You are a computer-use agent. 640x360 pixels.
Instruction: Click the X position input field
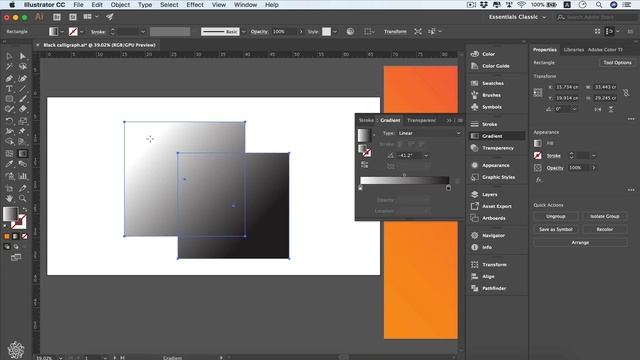567,87
